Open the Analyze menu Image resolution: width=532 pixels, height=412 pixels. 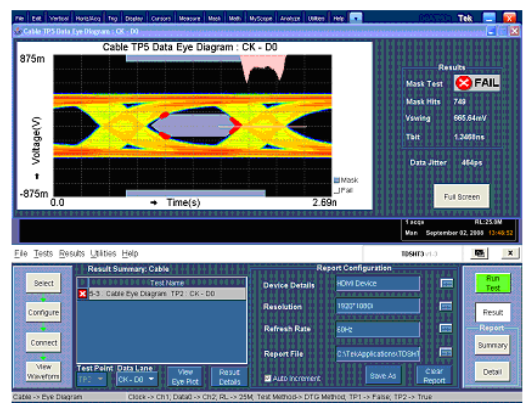tap(290, 18)
